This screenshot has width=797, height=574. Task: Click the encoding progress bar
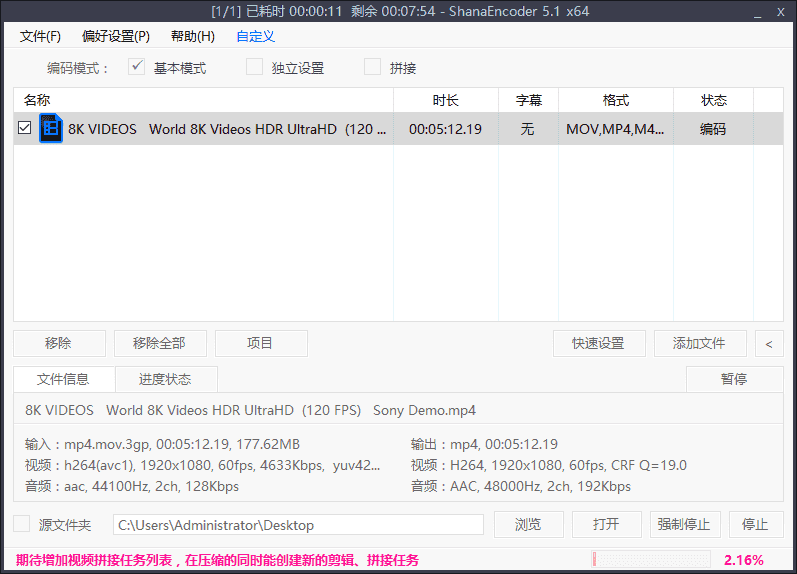pos(651,560)
